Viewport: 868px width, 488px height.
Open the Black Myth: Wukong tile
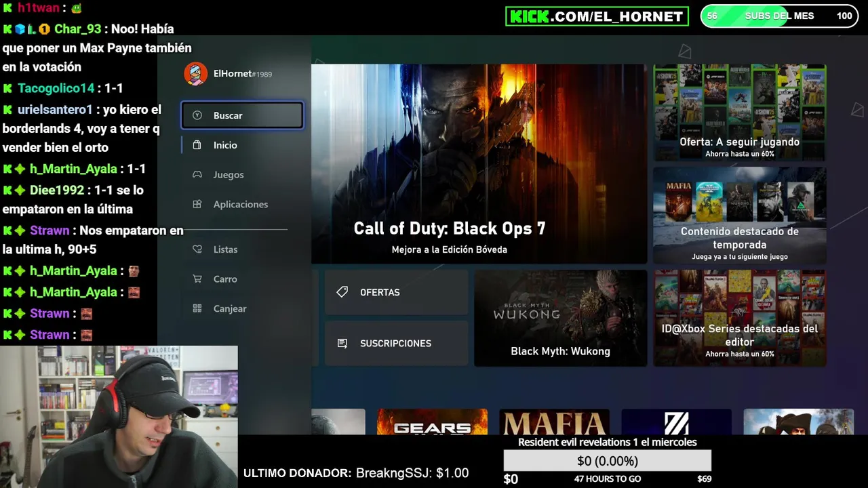(x=561, y=318)
